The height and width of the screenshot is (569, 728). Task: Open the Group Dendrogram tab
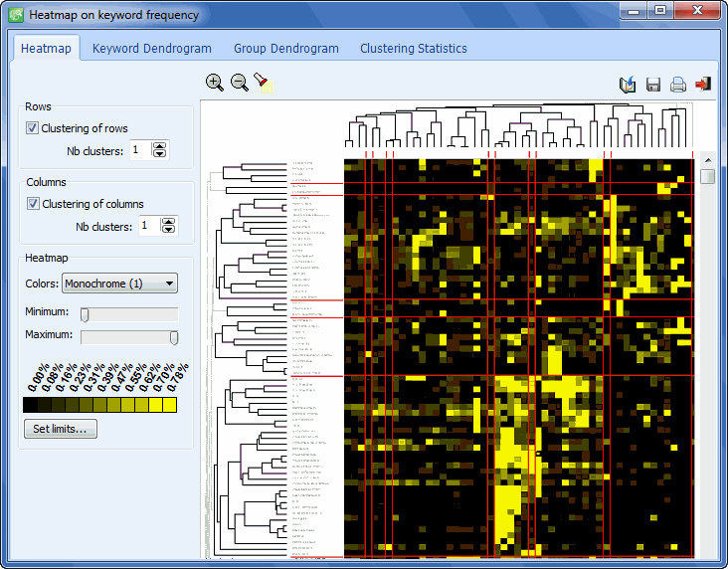285,48
